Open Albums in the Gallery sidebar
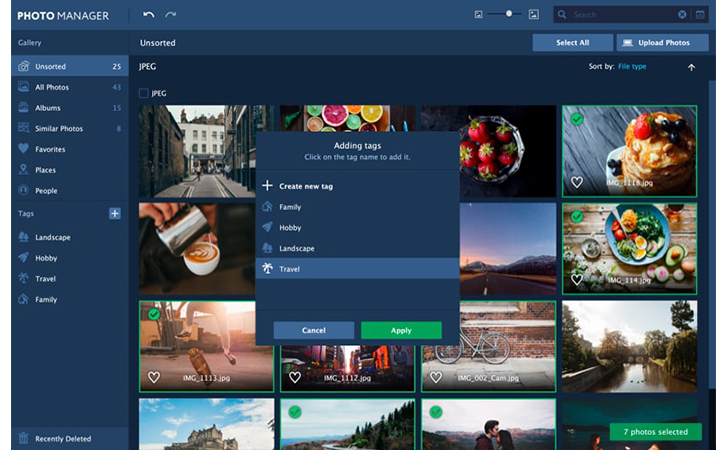Screen dimensions: 728x450 pos(47,108)
